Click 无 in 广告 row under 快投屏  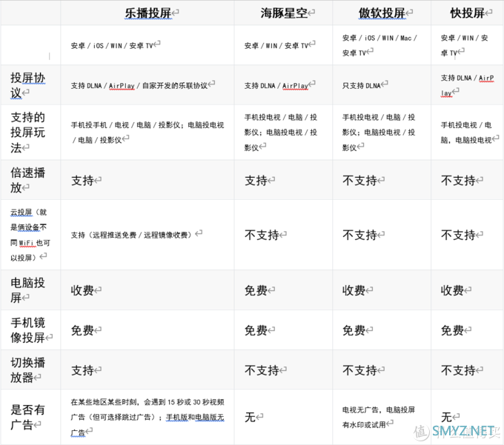coord(446,417)
